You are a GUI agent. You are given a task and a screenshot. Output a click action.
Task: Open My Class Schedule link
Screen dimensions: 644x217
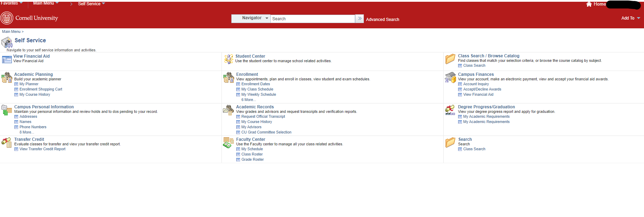click(257, 89)
